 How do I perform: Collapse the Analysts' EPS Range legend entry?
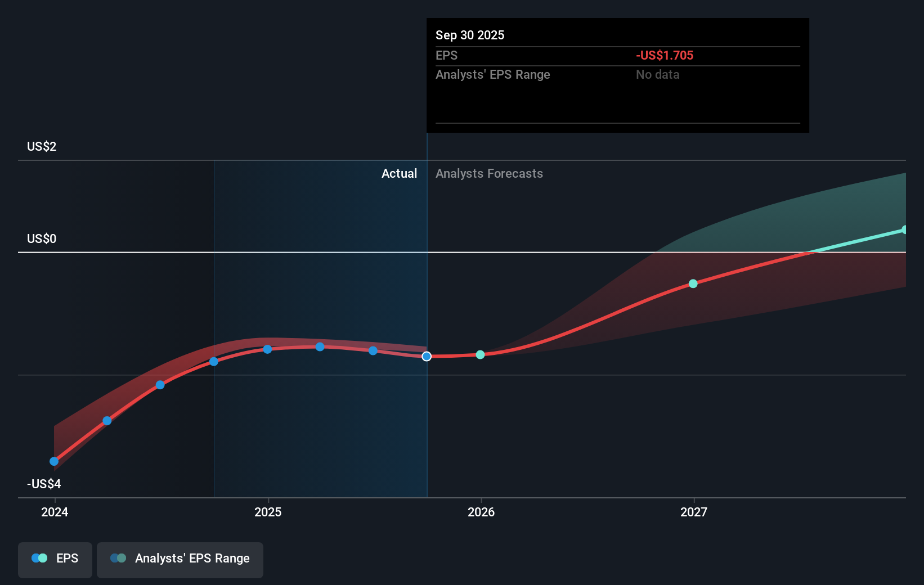click(x=180, y=559)
